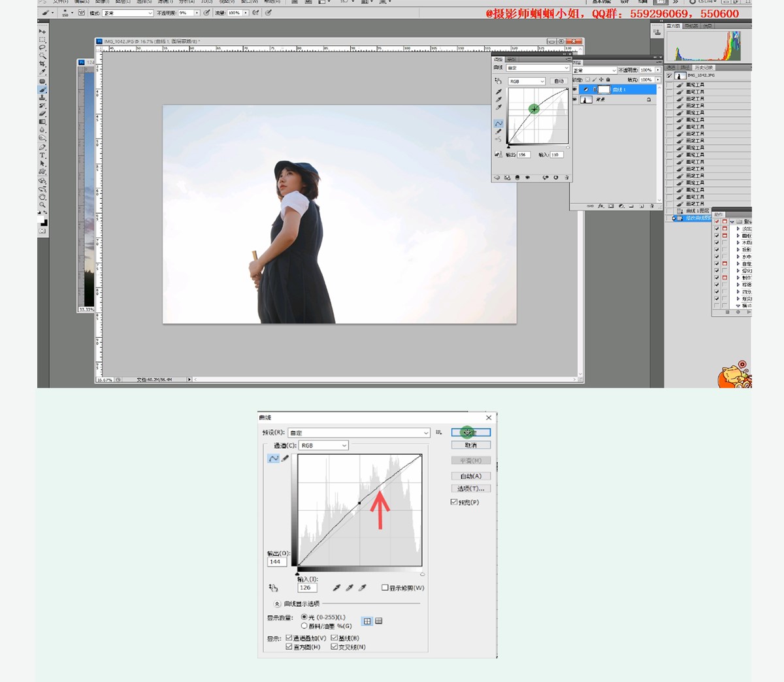Choose simple grid icon in Curves dialog

[x=367, y=621]
